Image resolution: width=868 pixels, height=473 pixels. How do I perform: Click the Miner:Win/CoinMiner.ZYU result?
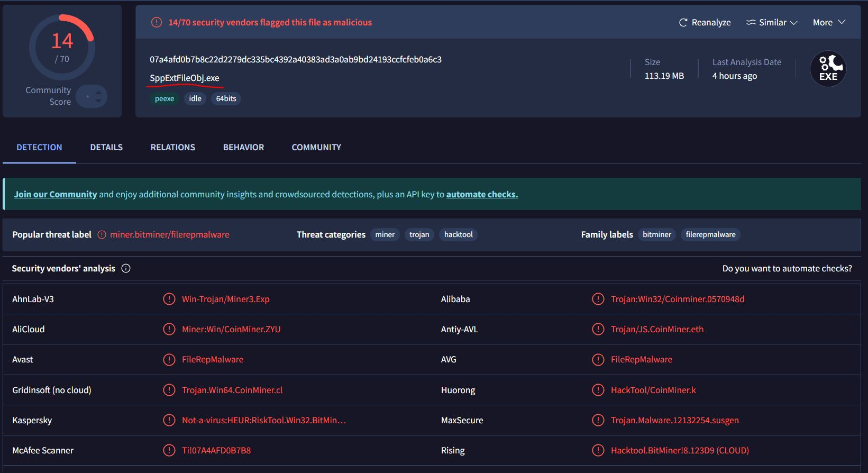pos(231,329)
